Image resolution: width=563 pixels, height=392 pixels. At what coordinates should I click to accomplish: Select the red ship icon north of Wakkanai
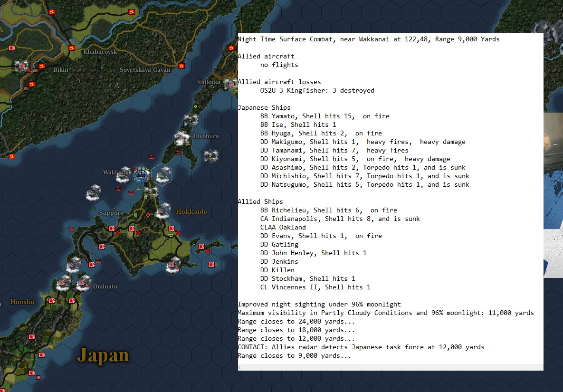[x=152, y=157]
